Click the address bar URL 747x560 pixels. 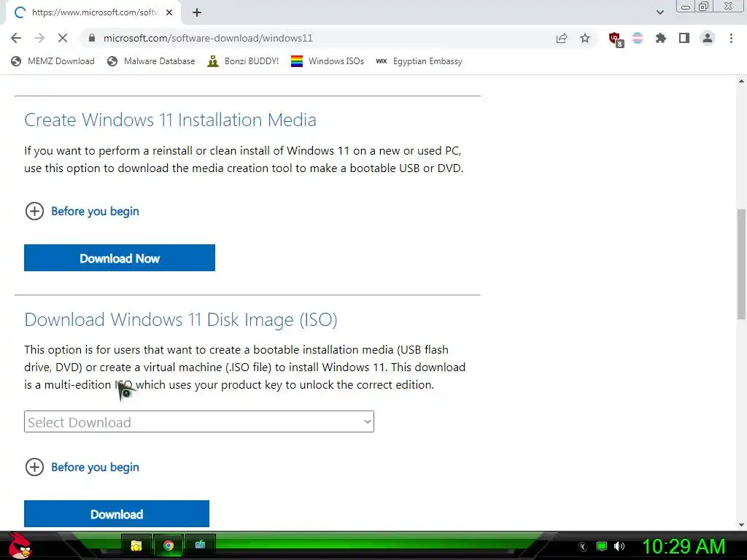tap(208, 38)
